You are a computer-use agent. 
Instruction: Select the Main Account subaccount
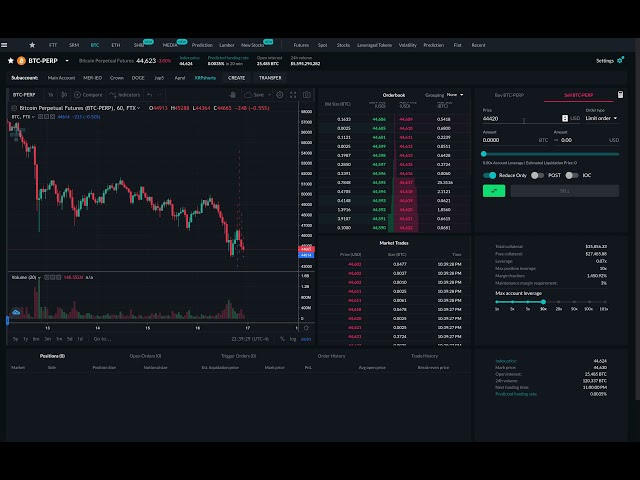61,78
